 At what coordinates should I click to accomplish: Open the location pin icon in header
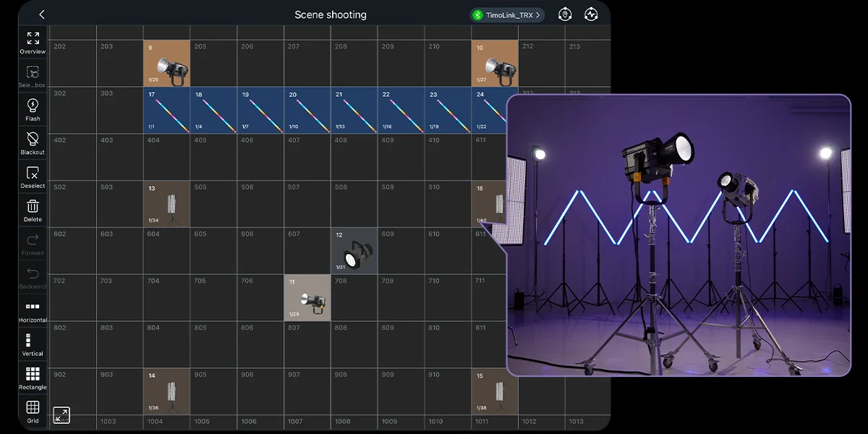565,15
